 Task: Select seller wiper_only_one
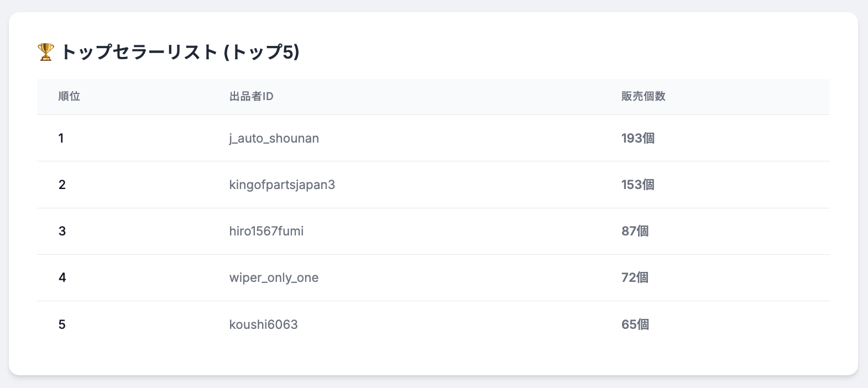[x=274, y=277]
